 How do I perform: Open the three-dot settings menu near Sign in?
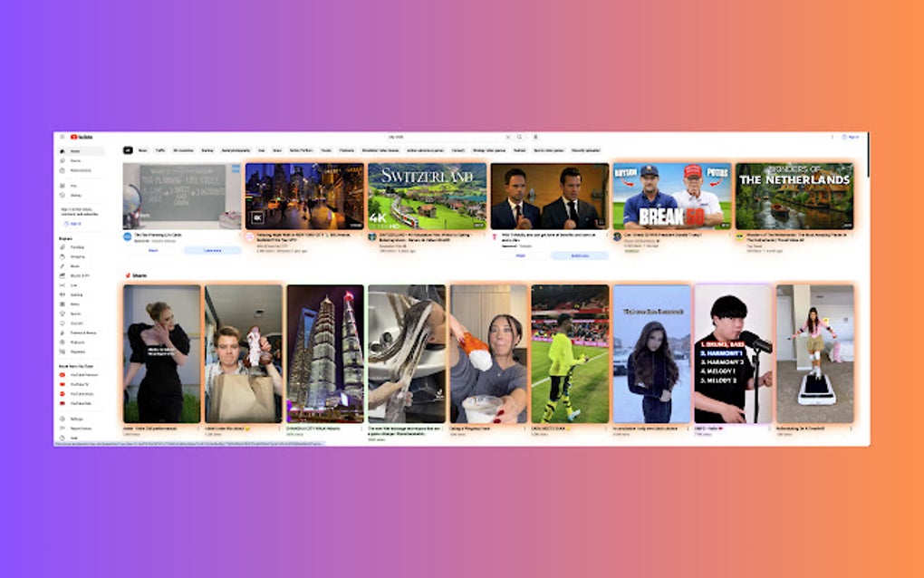point(833,137)
